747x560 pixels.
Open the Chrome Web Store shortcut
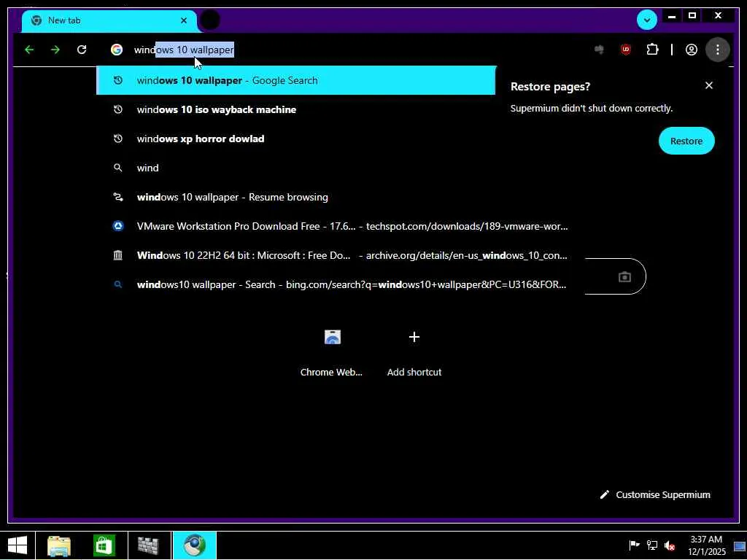332,352
